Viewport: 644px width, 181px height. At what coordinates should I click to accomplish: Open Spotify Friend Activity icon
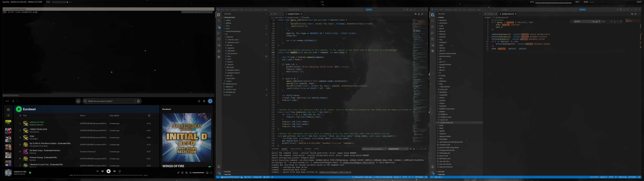pyautogui.click(x=204, y=101)
